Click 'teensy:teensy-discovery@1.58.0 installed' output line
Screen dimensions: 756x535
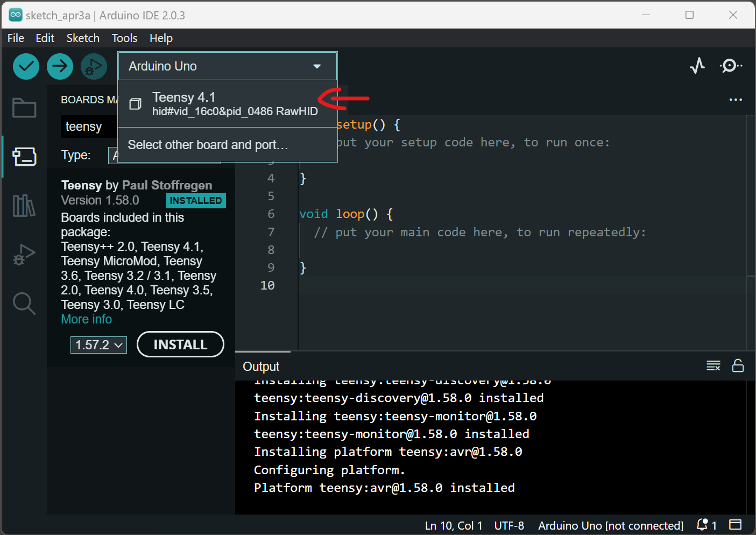pos(399,398)
